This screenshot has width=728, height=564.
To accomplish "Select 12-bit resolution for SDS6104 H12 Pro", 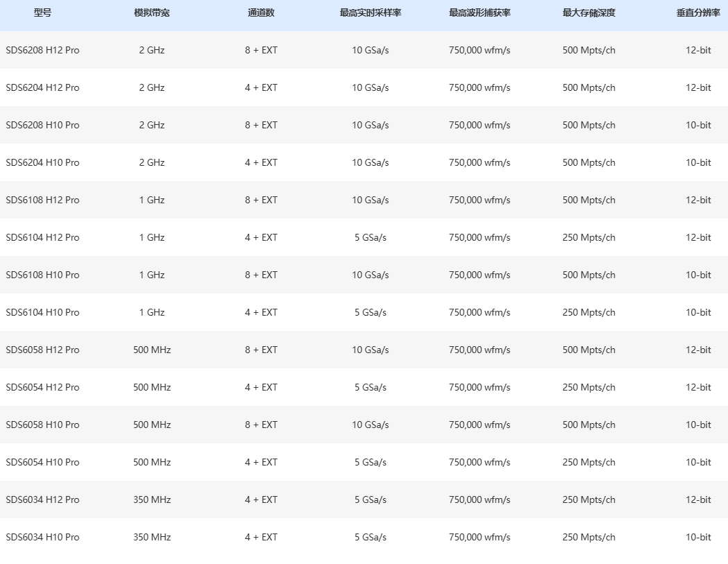I will point(698,238).
